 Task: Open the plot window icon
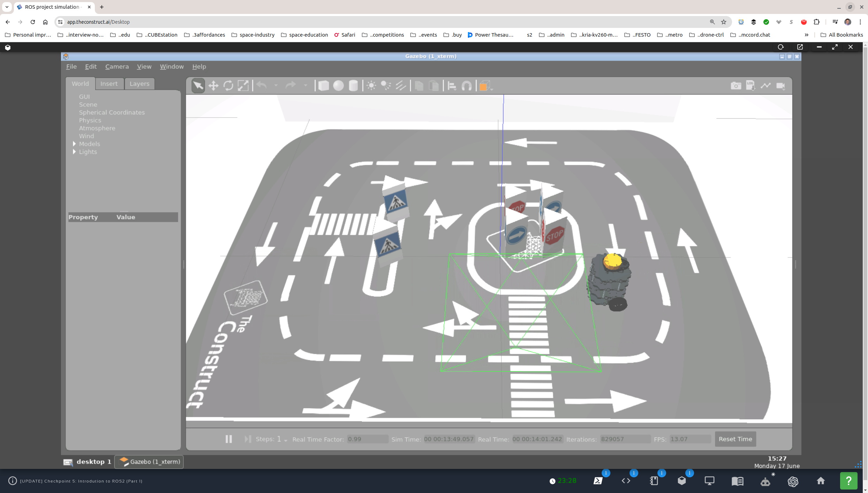click(x=766, y=86)
